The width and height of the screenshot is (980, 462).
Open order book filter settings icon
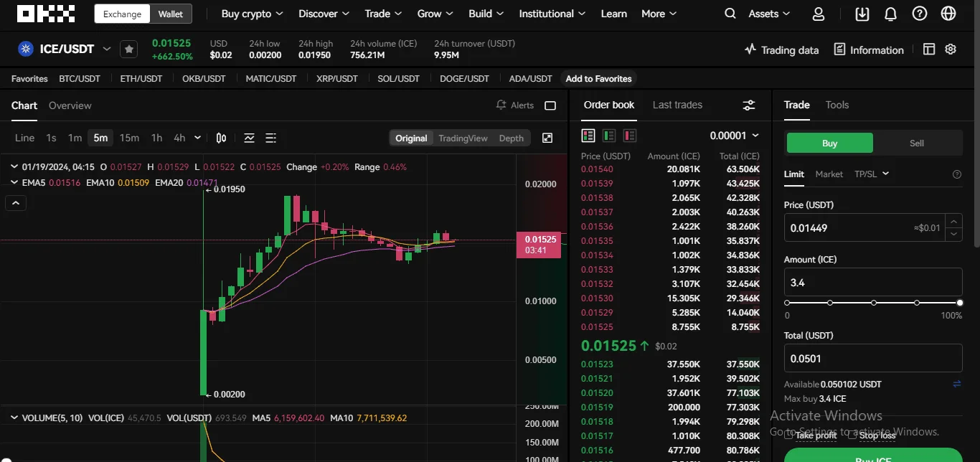(749, 105)
